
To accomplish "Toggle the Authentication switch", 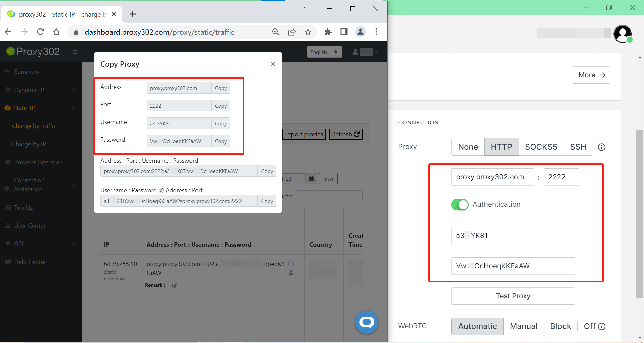I will [x=460, y=205].
